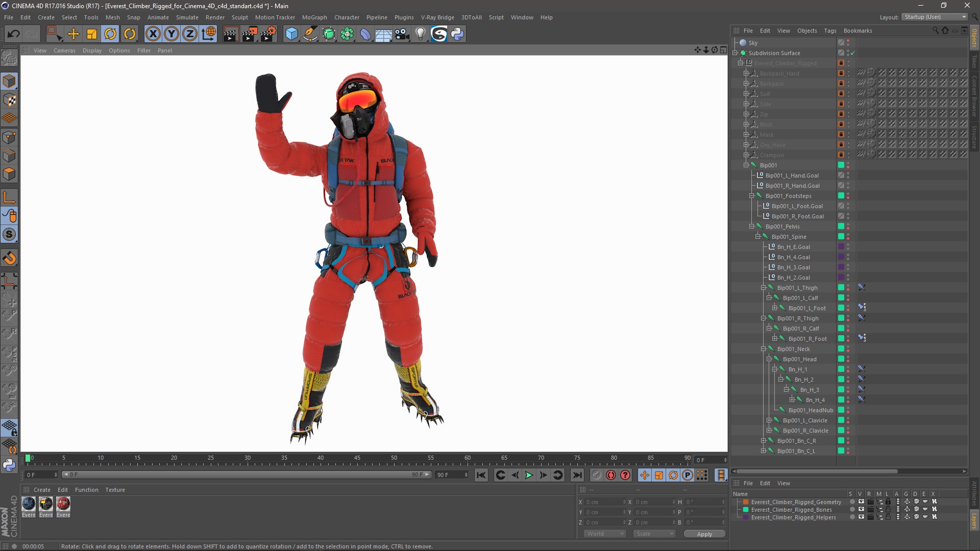
Task: Open the Objects side tab
Action: click(974, 38)
